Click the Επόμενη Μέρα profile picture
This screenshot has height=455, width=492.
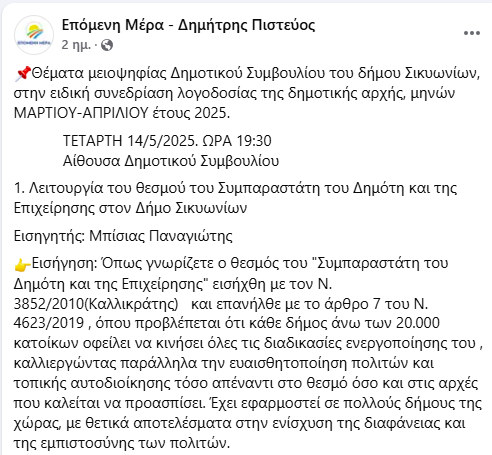pos(34,35)
